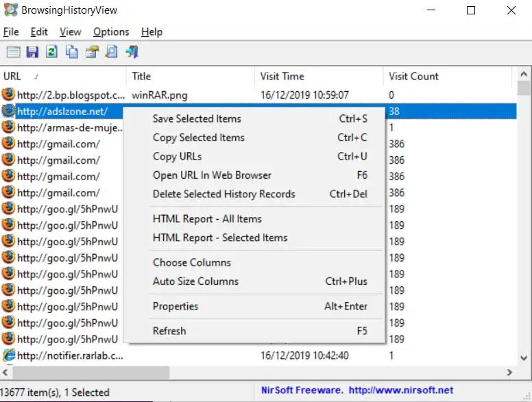Screen dimensions: 532x402
Task: Click the browser icon of the adslzone.net row
Action: point(8,111)
